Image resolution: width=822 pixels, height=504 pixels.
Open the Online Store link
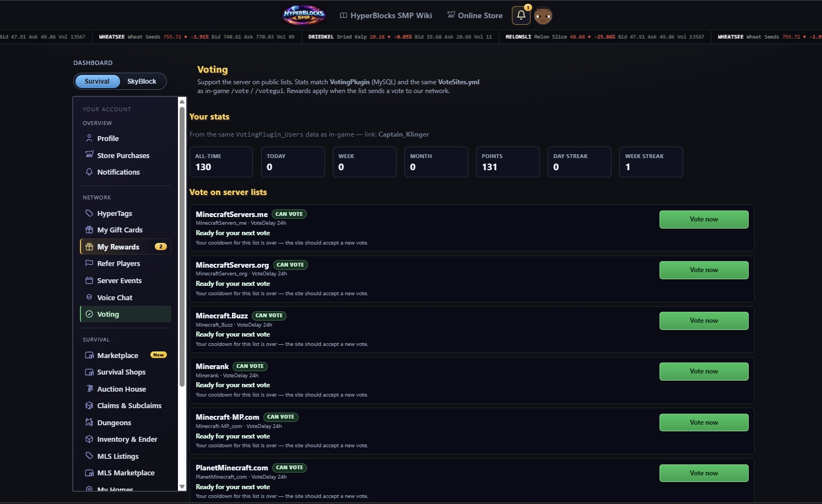click(475, 15)
